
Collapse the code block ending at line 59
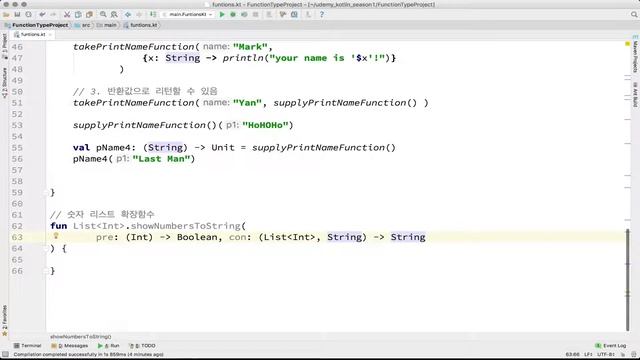46,193
